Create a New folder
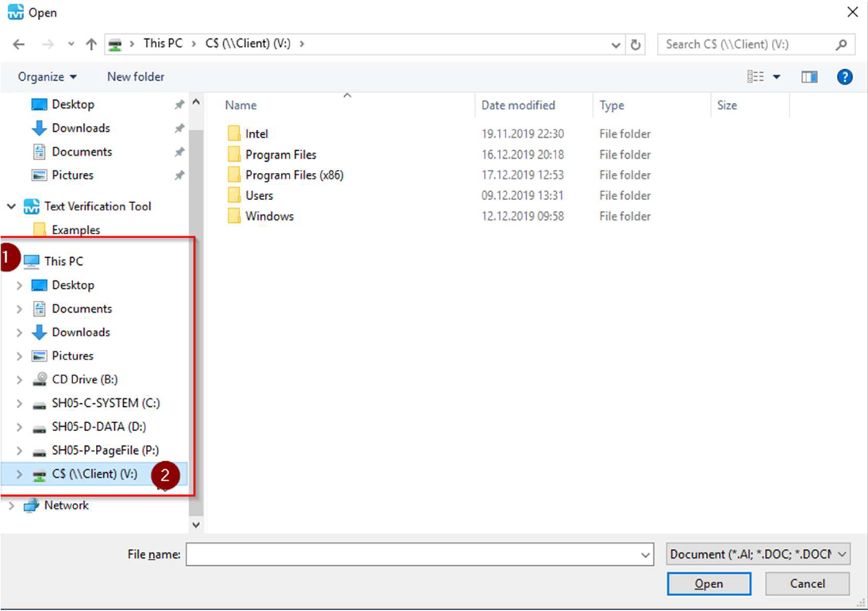The image size is (868, 611). tap(135, 76)
